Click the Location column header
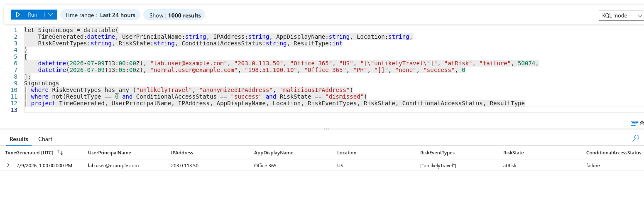The image size is (644, 223). (x=347, y=153)
